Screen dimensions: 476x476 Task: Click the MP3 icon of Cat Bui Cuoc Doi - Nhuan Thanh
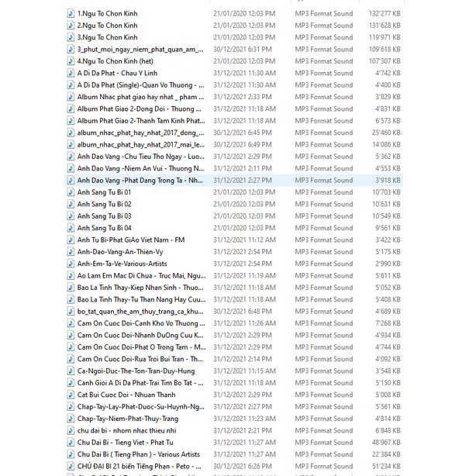71,395
